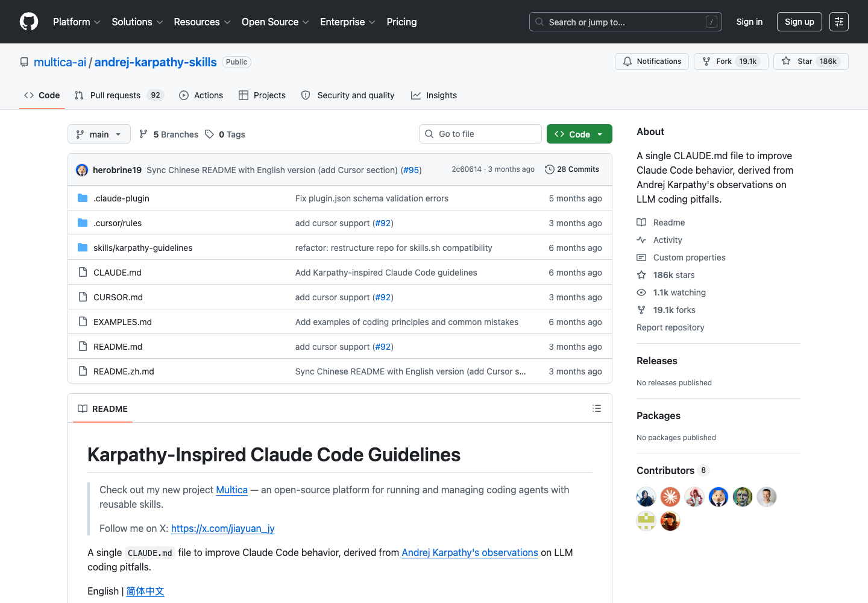868x603 pixels.
Task: Expand the Enterprise menu
Action: (x=348, y=22)
